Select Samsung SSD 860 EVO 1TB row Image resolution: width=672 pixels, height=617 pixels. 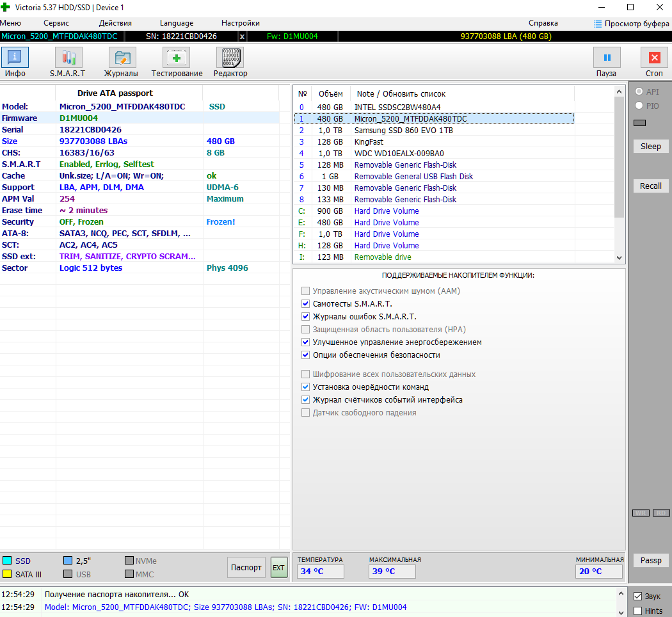434,131
